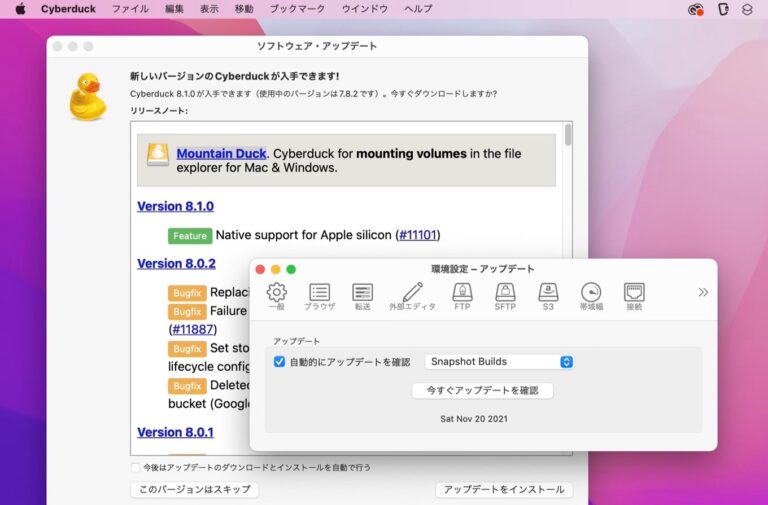Open the 移動 menu
768x505 pixels.
click(244, 9)
